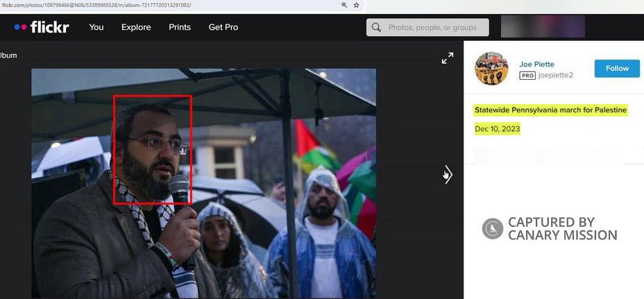Click the browser zoom magnifier icon

[344, 5]
